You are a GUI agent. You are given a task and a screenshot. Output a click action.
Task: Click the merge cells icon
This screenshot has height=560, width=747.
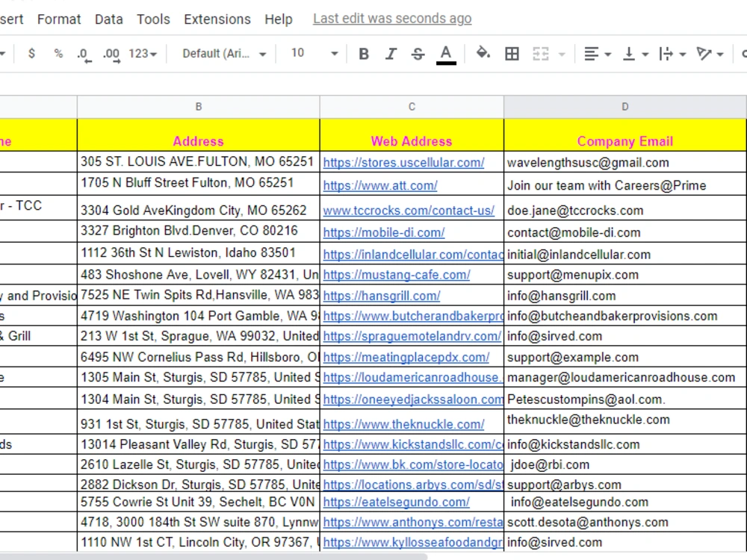[540, 54]
